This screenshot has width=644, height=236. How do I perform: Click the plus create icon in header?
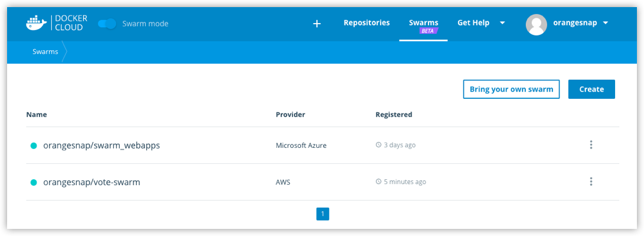[316, 24]
